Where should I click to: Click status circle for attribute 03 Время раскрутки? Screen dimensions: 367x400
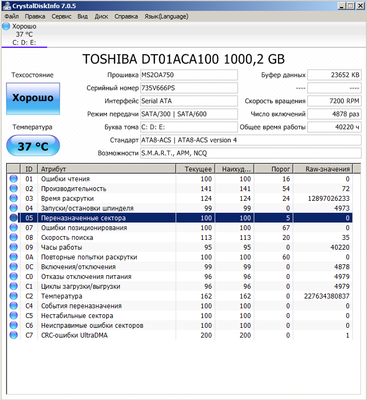pos(14,198)
